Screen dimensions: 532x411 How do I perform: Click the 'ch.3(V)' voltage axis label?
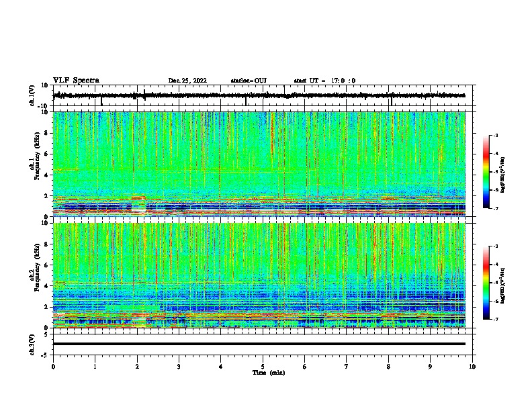[x=32, y=345]
